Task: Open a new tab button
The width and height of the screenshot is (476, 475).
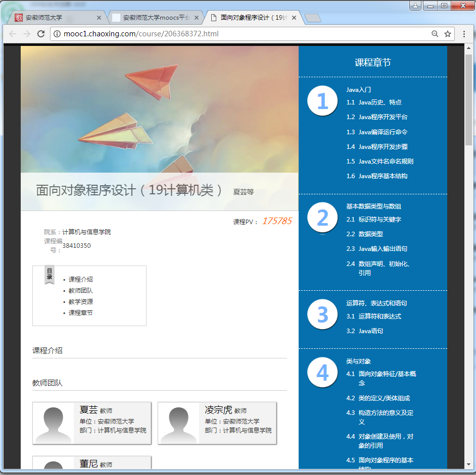Action: click(x=313, y=18)
